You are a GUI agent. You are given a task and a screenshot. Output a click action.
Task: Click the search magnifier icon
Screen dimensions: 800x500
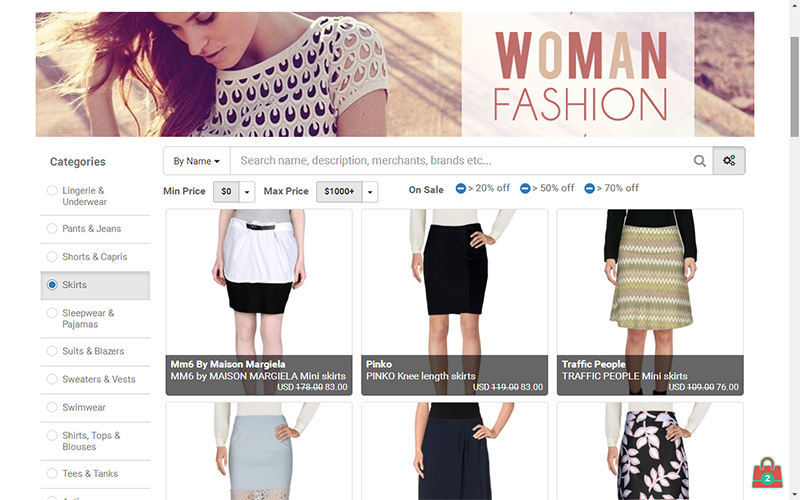click(x=699, y=161)
